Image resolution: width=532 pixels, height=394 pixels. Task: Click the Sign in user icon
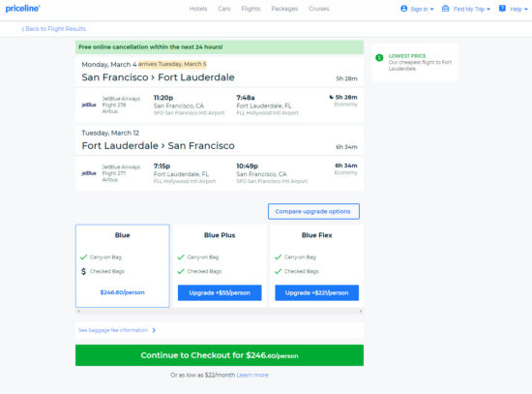(x=403, y=9)
